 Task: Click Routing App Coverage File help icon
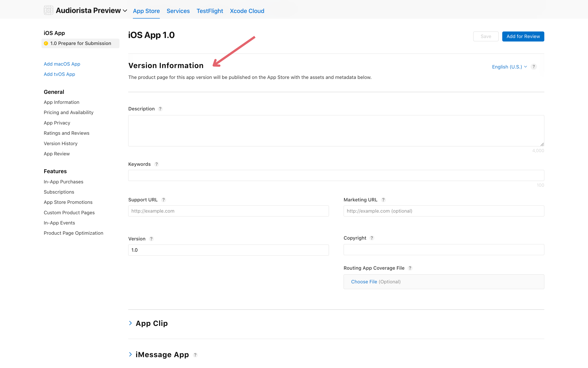point(410,268)
